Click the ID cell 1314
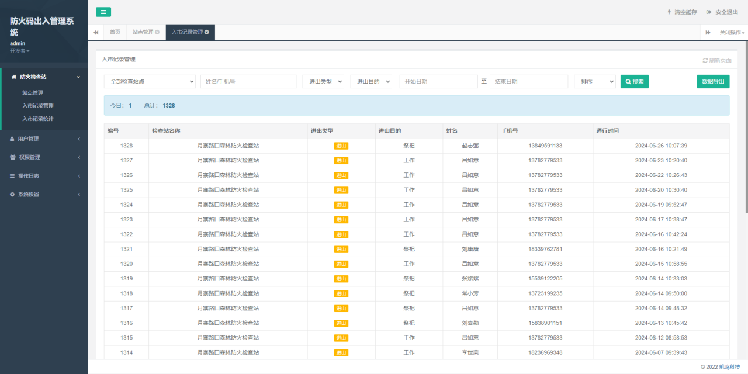The width and height of the screenshot is (748, 374). pos(126,353)
